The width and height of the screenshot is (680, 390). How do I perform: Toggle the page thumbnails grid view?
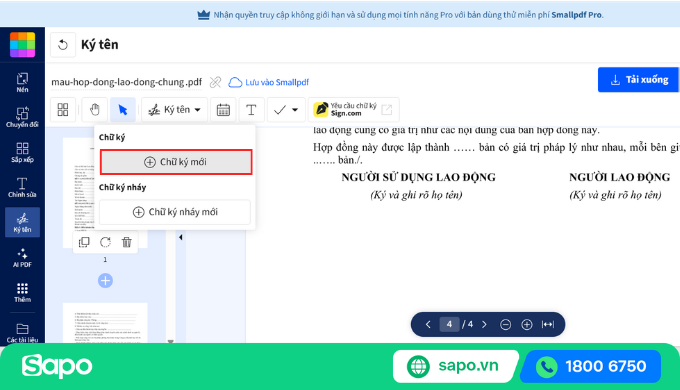[63, 110]
